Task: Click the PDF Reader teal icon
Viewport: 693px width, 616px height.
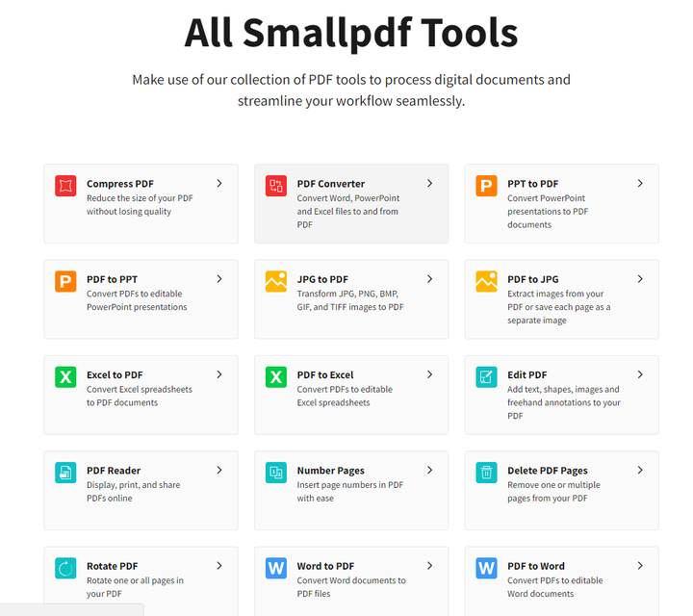Action: click(x=65, y=473)
